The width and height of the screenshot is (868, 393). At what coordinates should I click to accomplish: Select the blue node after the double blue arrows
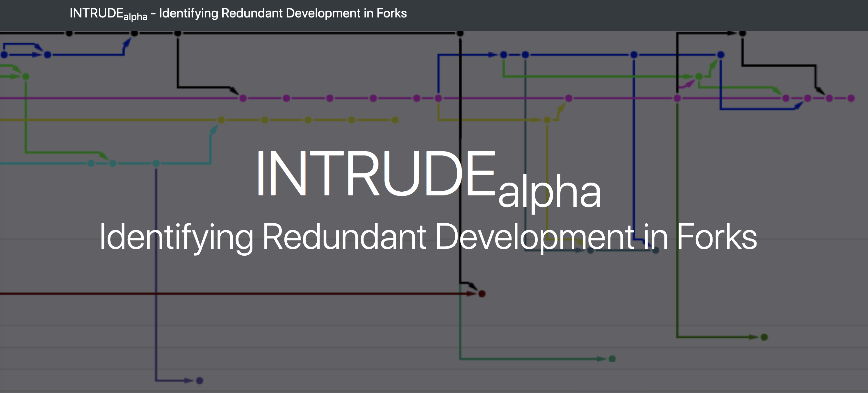[x=48, y=55]
